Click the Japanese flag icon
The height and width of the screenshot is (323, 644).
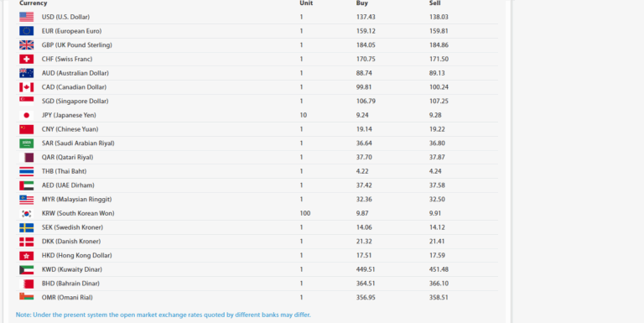[x=26, y=115]
